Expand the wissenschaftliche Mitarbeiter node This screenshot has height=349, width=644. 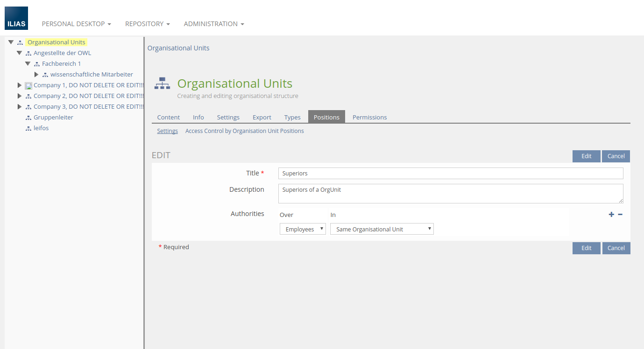coord(36,75)
